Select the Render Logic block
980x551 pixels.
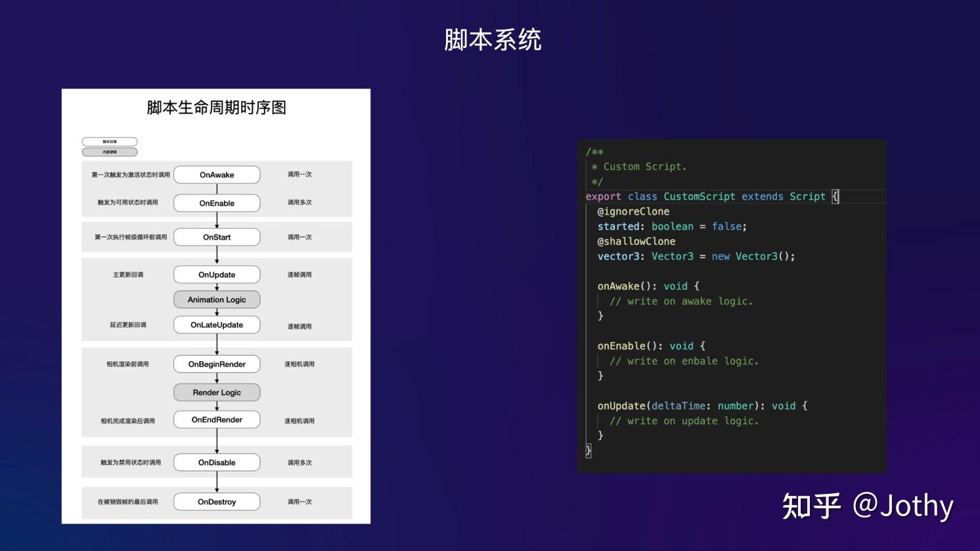217,392
